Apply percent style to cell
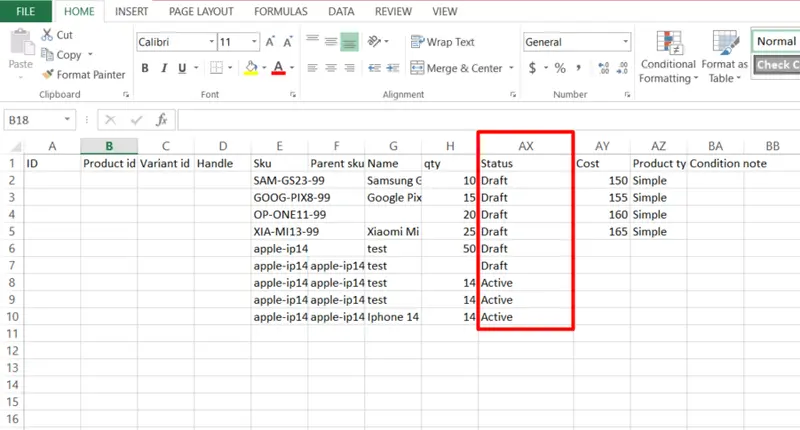The height and width of the screenshot is (430, 800). click(560, 68)
